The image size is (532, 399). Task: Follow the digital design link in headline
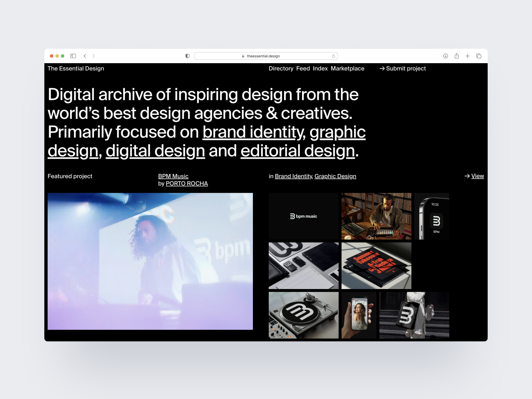pos(155,151)
